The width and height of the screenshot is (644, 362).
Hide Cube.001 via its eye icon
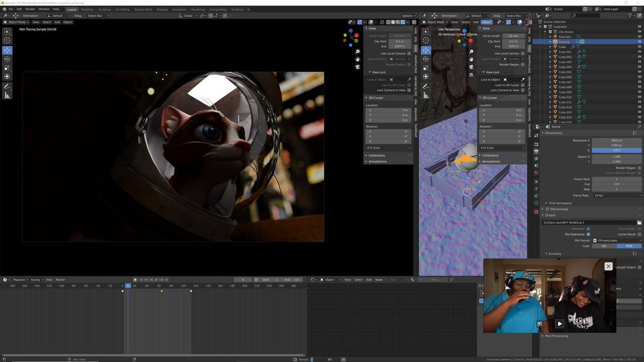pos(639,52)
